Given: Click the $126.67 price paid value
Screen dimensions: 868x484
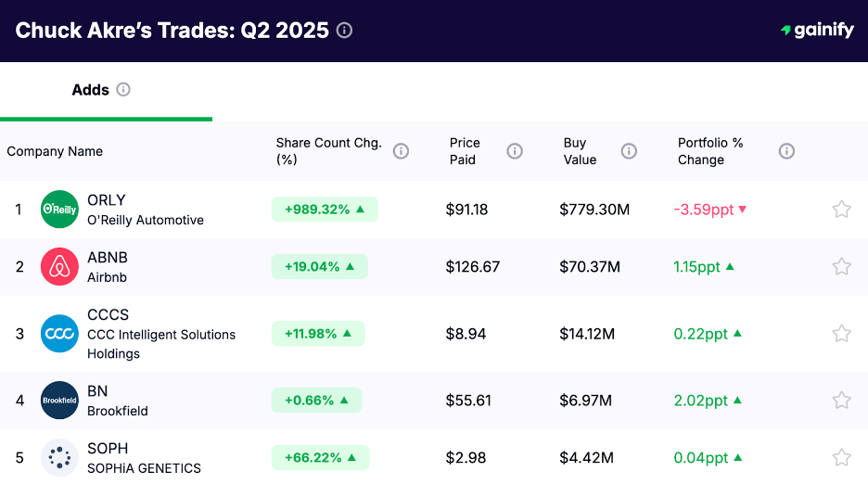Looking at the screenshot, I should (473, 267).
